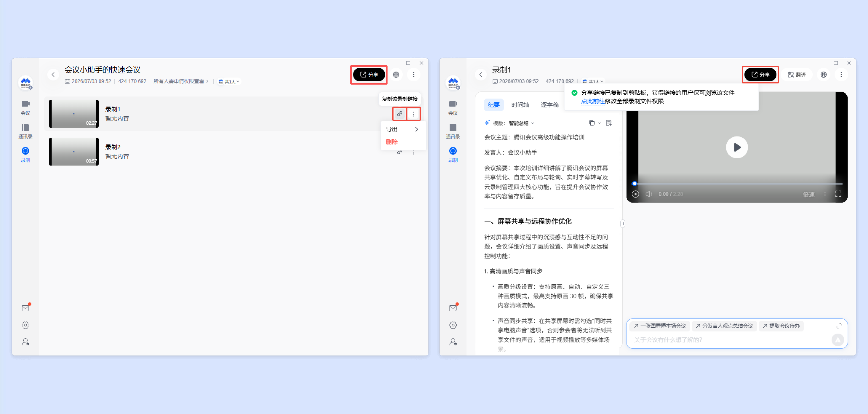Follow the 点此前往 link in the notification
The height and width of the screenshot is (414, 868).
click(x=593, y=101)
